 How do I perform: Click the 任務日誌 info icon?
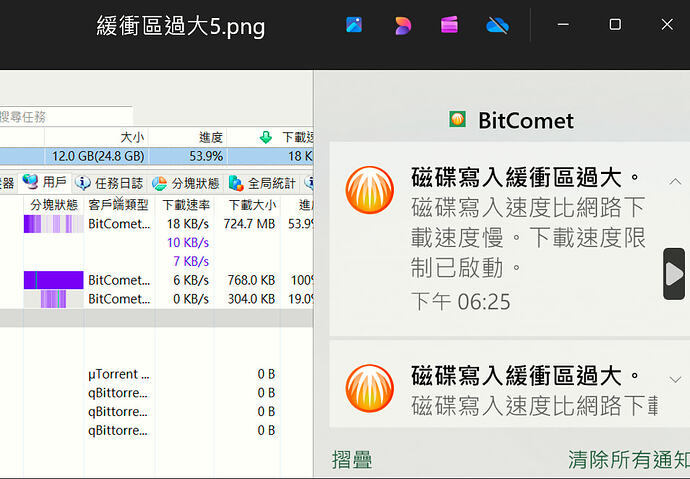point(83,183)
